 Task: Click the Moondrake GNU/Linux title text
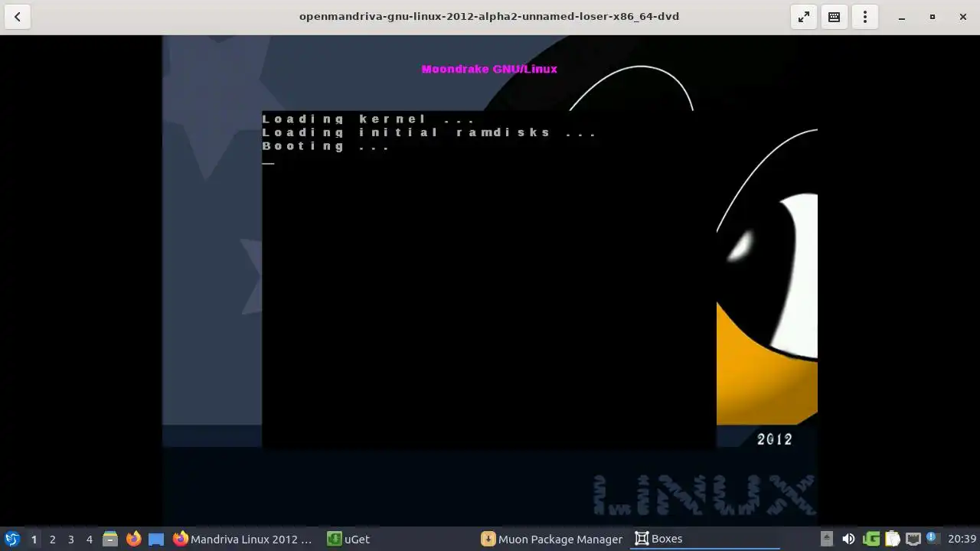coord(489,69)
